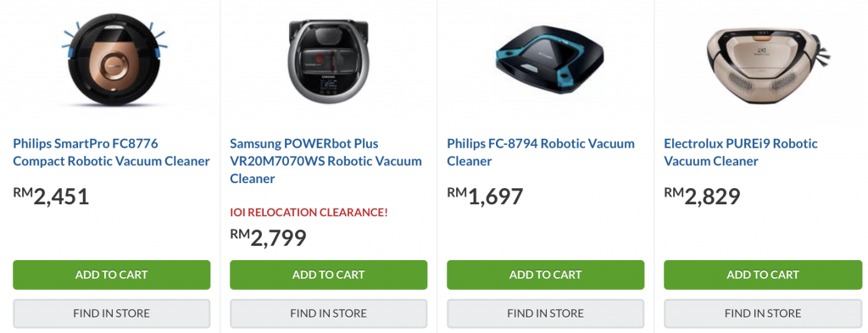868x333 pixels.
Task: Find Samsung POWERbot Plus in store
Action: pyautogui.click(x=329, y=314)
